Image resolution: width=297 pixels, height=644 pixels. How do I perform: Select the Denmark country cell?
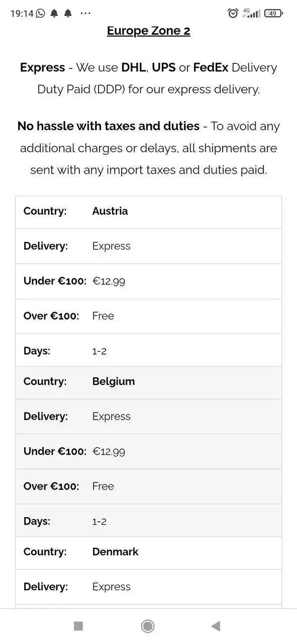click(115, 552)
